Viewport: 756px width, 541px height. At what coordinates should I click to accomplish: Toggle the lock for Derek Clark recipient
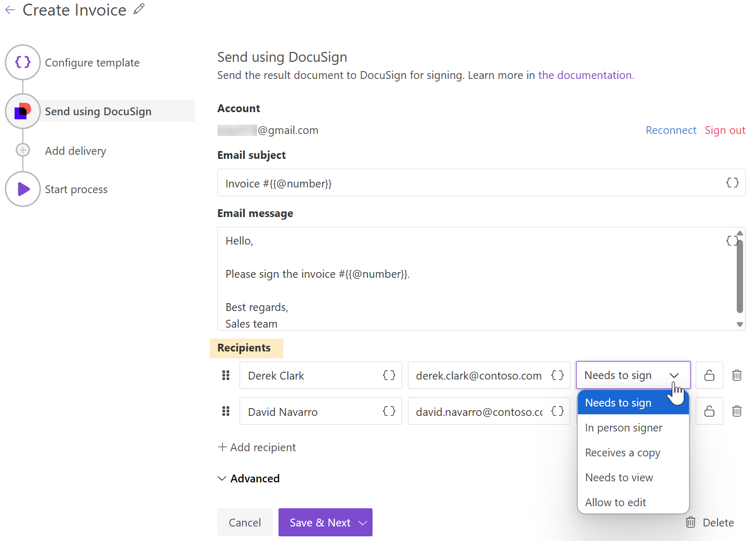(709, 375)
